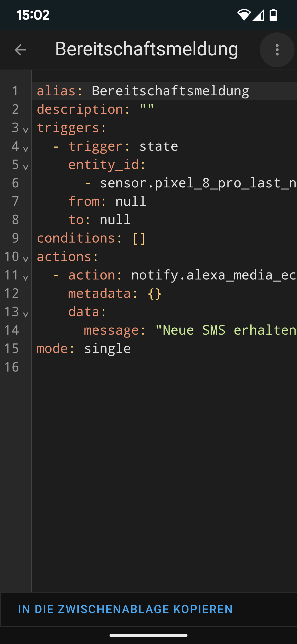This screenshot has height=644, width=297.
Task: Collapse the data fold on line 13
Action: click(26, 314)
